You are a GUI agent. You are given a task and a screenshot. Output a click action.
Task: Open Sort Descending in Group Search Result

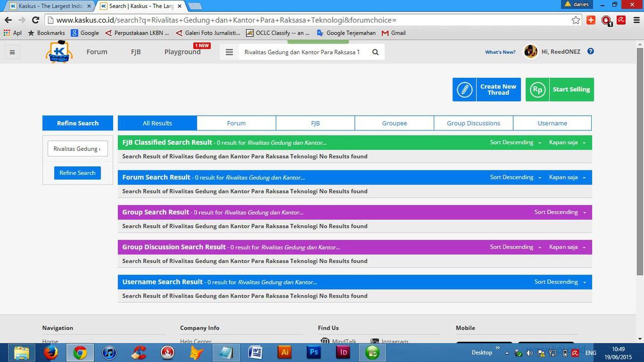560,212
